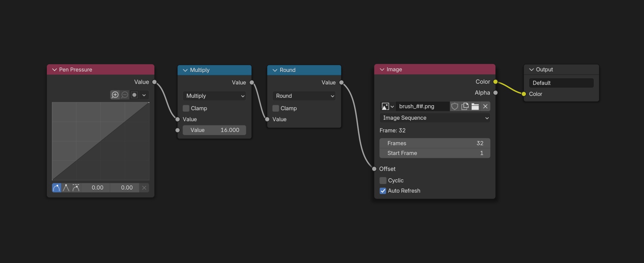Open Image Sequence source dropdown
Image resolution: width=644 pixels, height=263 pixels.
click(435, 118)
